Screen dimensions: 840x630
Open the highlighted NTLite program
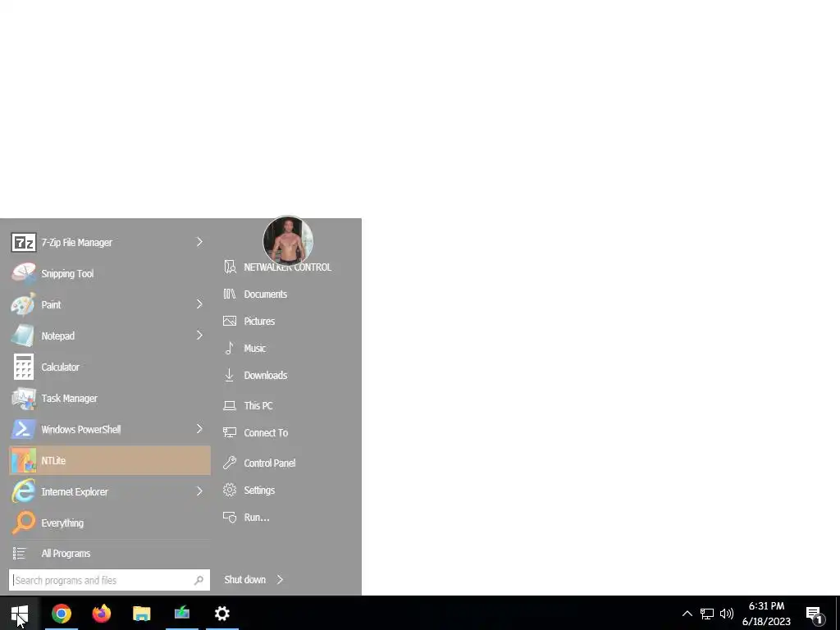click(110, 460)
